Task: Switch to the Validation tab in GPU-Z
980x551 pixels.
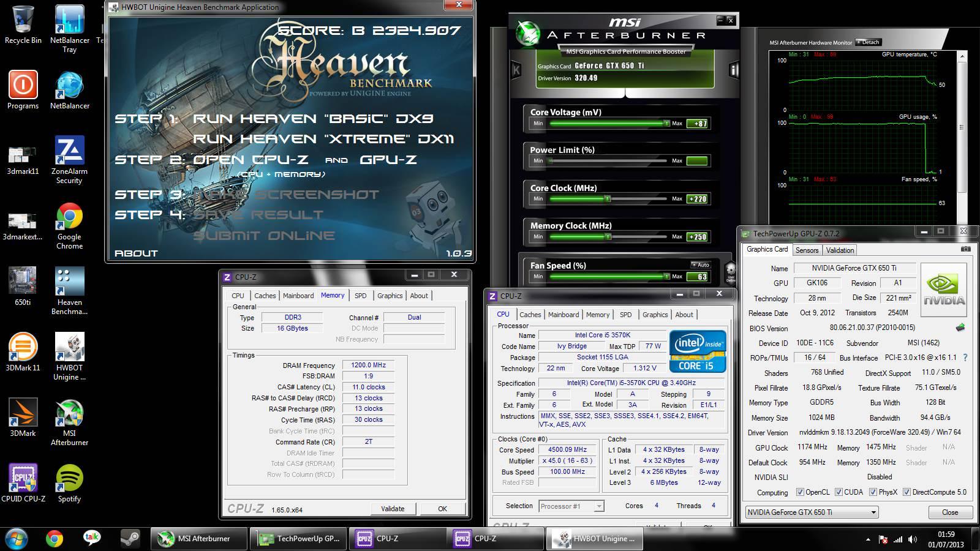Action: pyautogui.click(x=840, y=250)
